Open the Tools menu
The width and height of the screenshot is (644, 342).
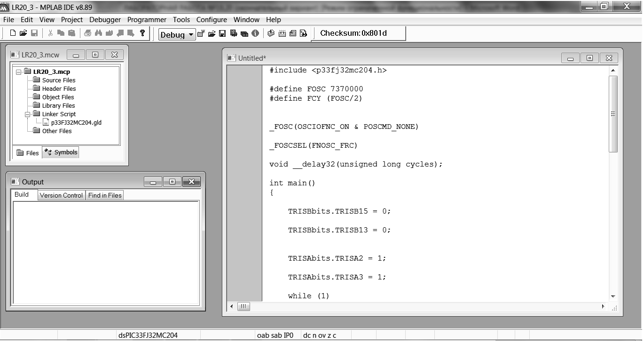point(181,20)
